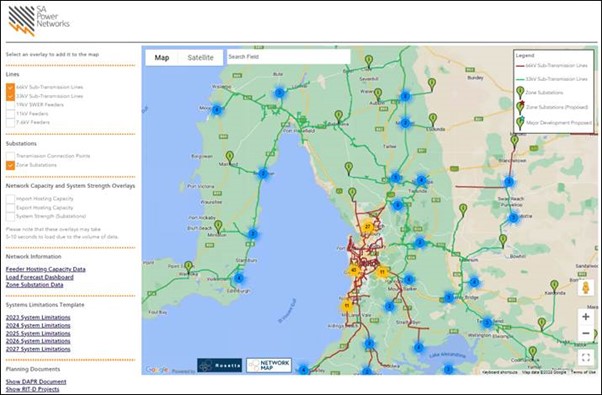
Task: Open Keyboard shortcuts on the map footer
Action: 499,372
